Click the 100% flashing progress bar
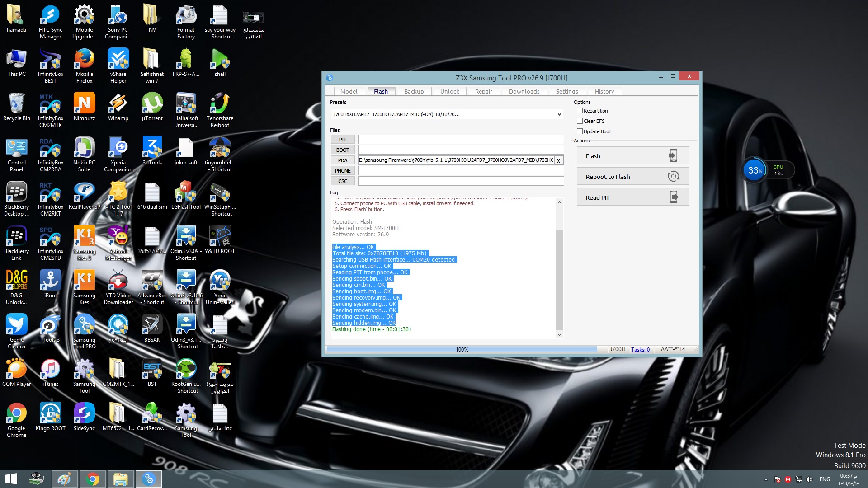 (x=462, y=349)
